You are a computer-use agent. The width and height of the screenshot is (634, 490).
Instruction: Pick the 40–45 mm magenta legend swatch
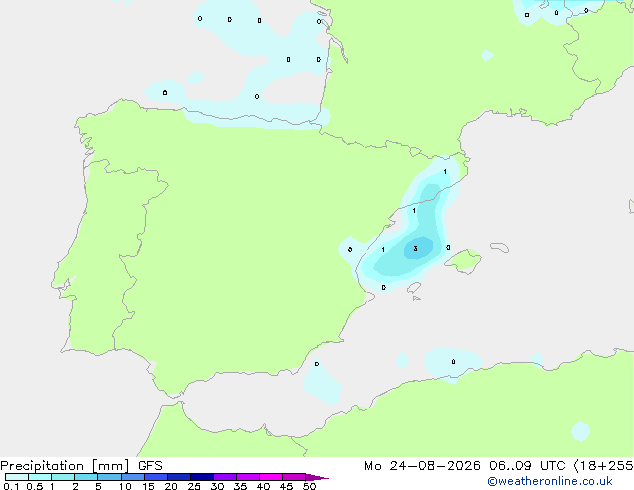(271, 477)
